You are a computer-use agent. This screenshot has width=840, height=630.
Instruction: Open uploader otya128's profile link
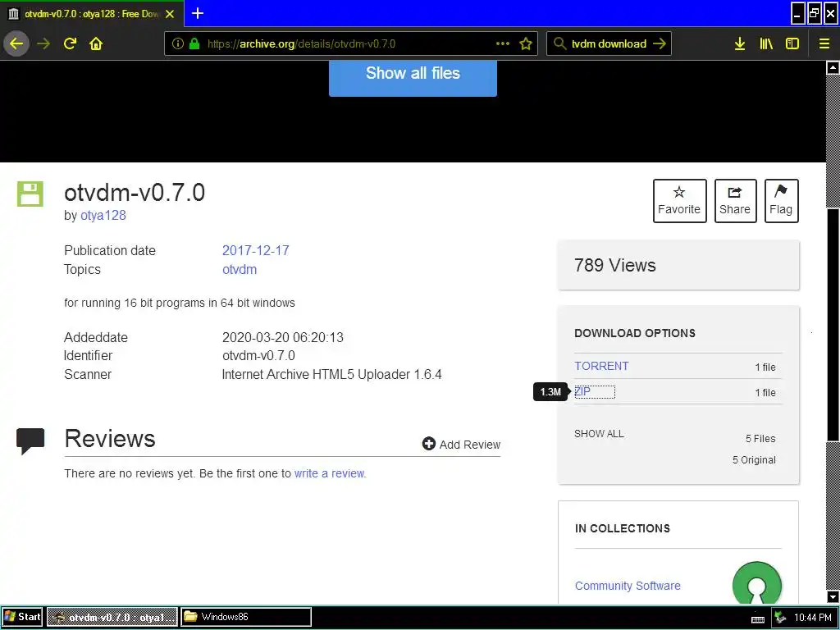click(103, 216)
